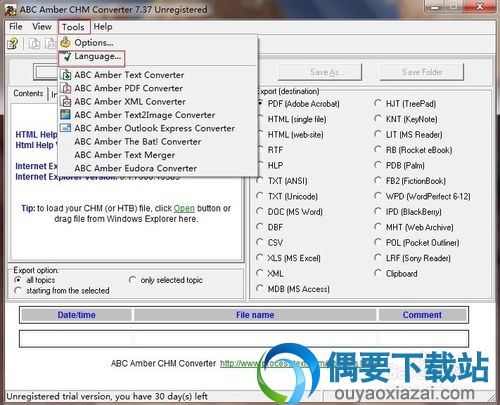Click the empty log list row

(x=244, y=339)
